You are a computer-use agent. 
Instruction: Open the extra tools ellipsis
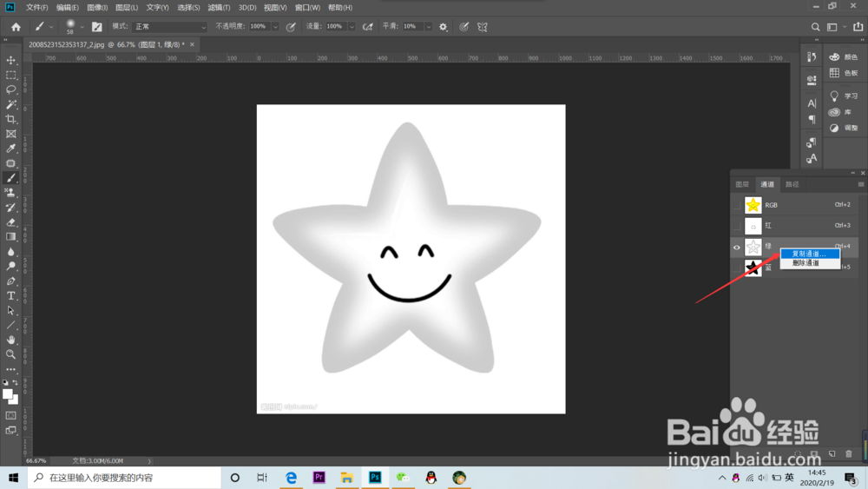(x=10, y=369)
